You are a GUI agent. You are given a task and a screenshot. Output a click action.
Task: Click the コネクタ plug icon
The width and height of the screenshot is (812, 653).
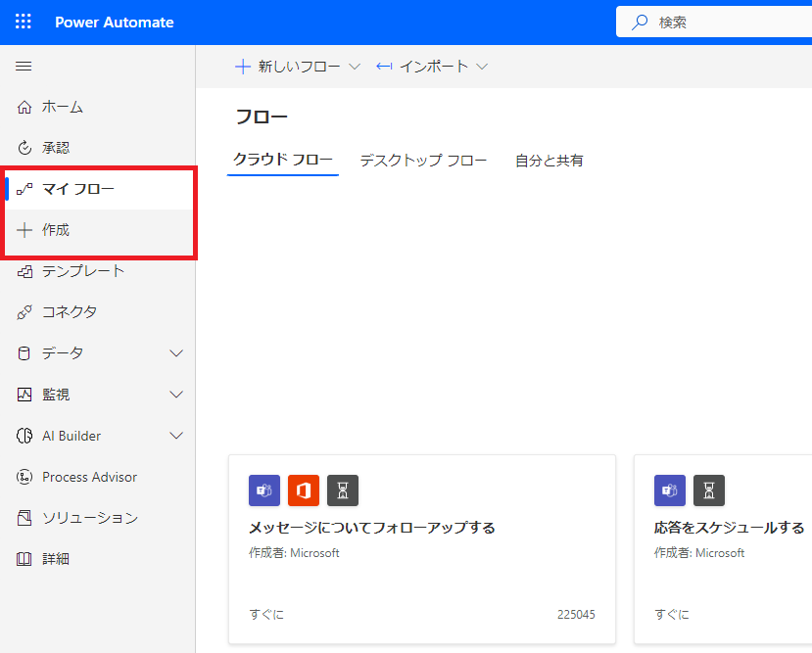point(24,312)
